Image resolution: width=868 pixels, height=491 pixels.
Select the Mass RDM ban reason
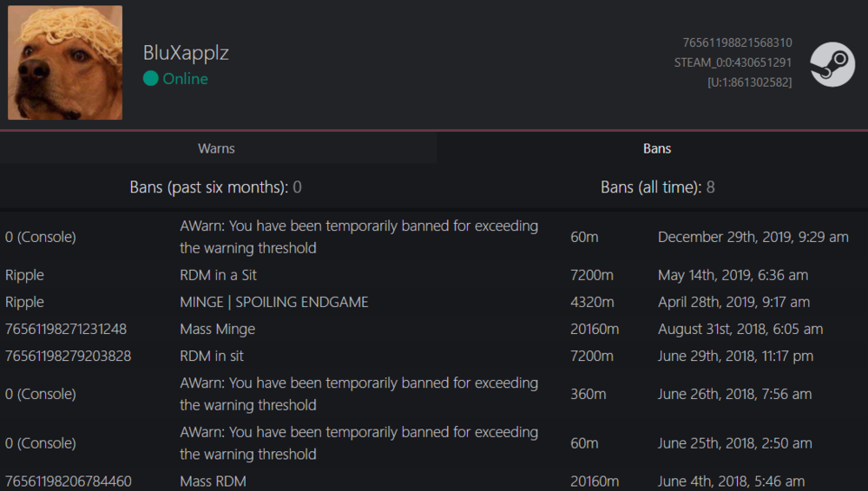[x=213, y=481]
